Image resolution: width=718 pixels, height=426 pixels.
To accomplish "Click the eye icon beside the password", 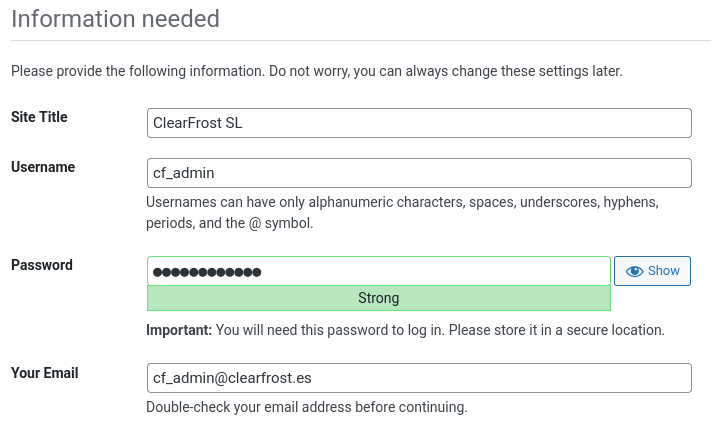I will (634, 271).
